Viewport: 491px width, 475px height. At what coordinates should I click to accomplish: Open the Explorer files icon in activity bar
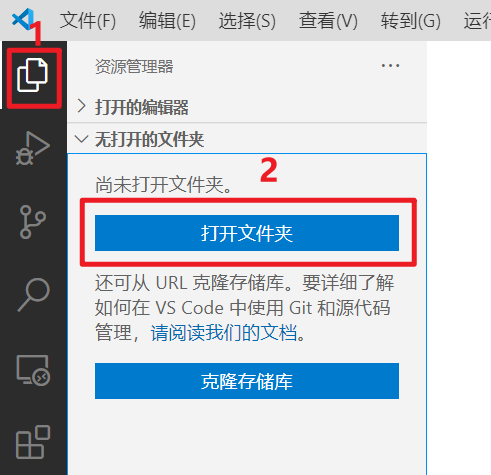tap(32, 75)
